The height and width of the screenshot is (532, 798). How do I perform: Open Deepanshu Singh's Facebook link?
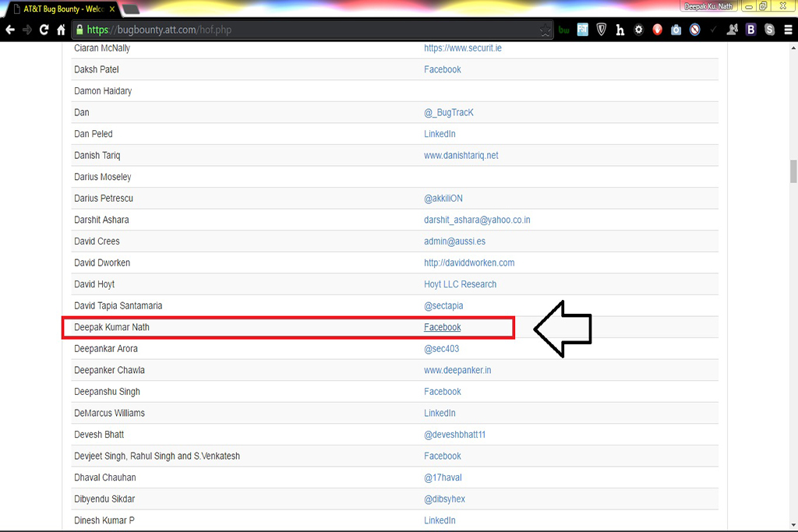coord(443,392)
